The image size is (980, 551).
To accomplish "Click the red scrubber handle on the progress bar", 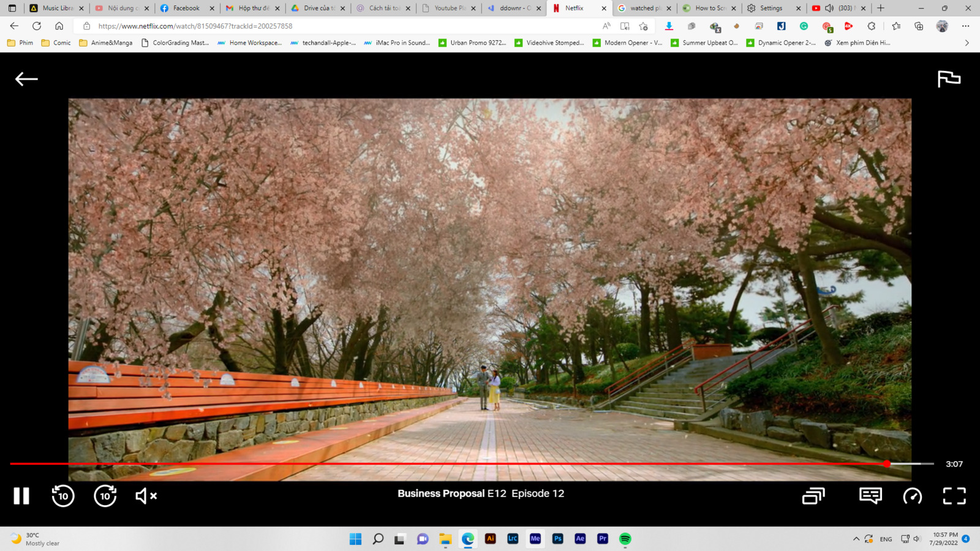I will [887, 464].
